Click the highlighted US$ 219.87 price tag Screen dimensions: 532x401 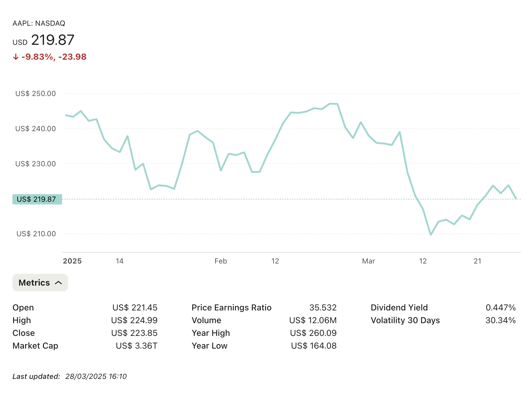coord(37,199)
